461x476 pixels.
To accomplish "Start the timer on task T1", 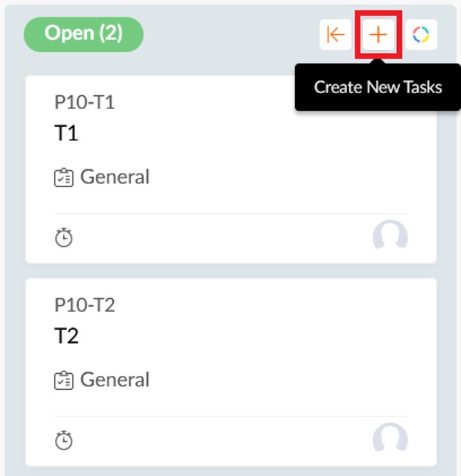I will 64,238.
